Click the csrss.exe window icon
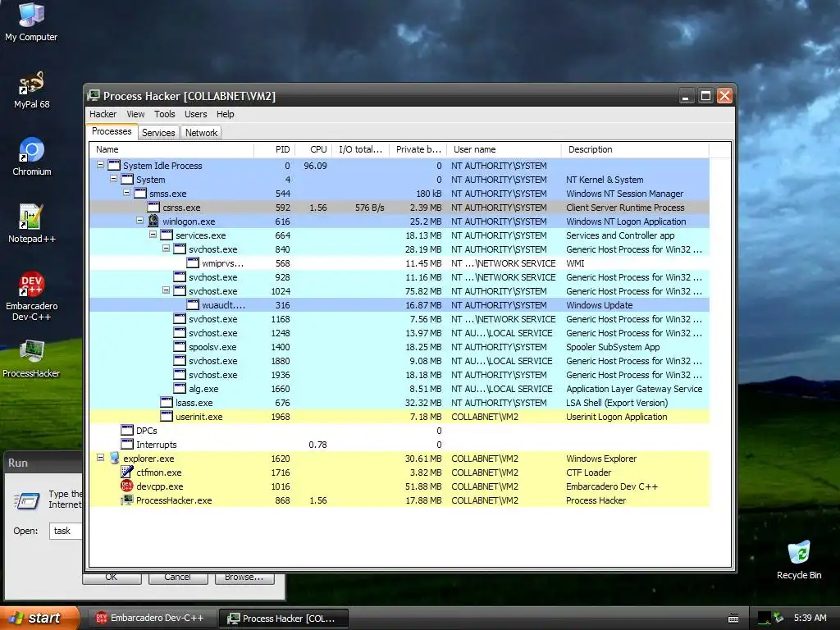Image resolution: width=840 pixels, height=630 pixels. tap(153, 208)
